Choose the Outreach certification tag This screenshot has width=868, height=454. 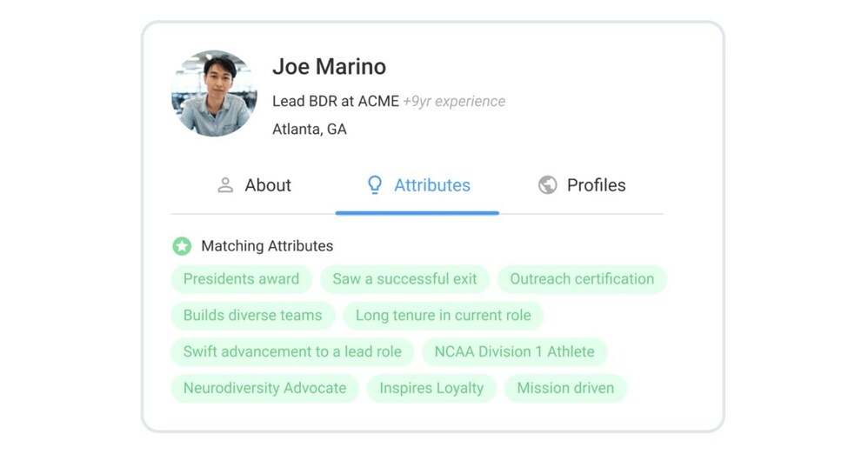coord(582,279)
